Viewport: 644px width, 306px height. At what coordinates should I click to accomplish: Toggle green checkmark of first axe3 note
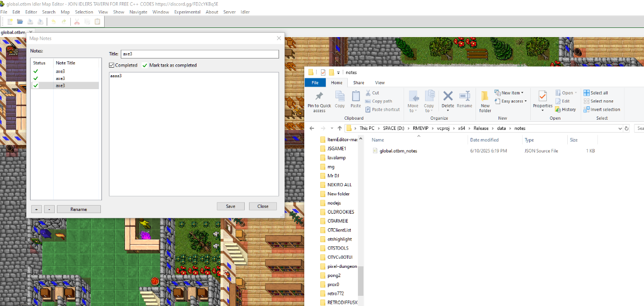[36, 71]
